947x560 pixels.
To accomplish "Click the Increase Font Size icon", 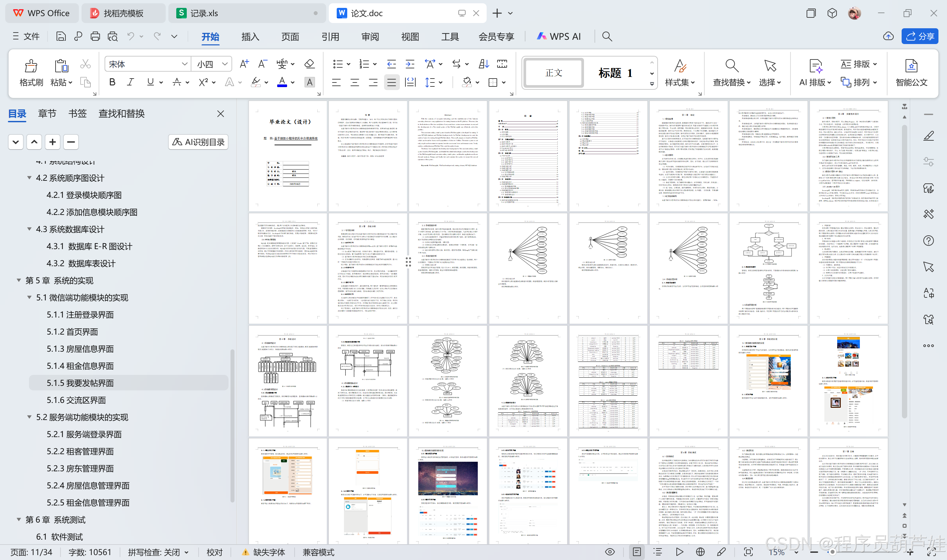I will coord(244,64).
